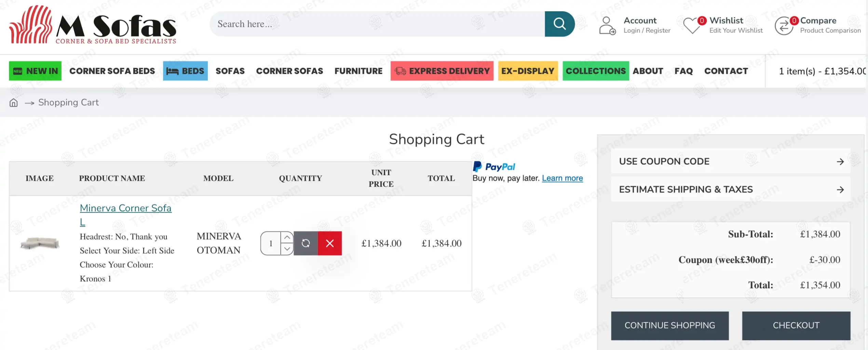Open the Account login icon
Screen dimensions: 868x350
pos(607,26)
